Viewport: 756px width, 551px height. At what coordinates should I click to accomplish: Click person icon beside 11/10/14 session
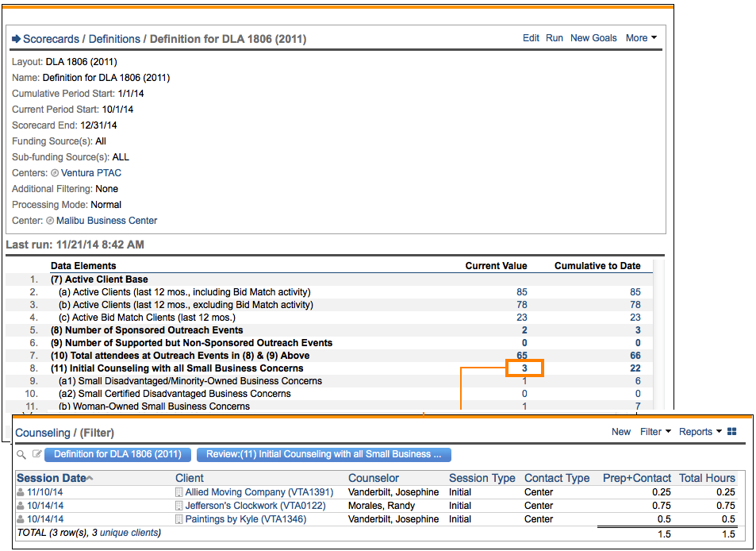coord(21,492)
